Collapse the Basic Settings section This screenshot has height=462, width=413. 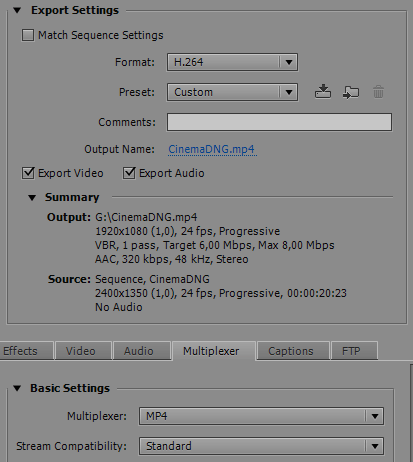[17, 388]
